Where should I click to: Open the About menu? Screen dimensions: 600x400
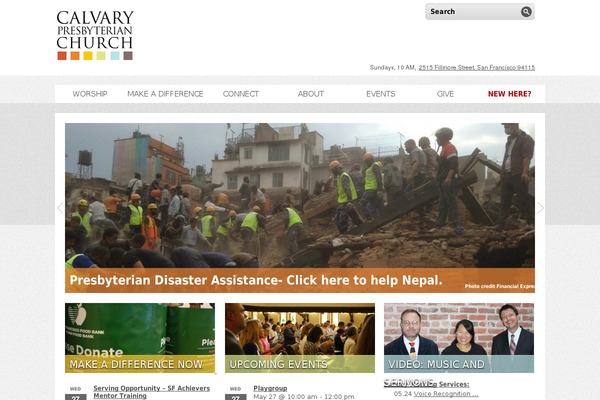click(311, 94)
